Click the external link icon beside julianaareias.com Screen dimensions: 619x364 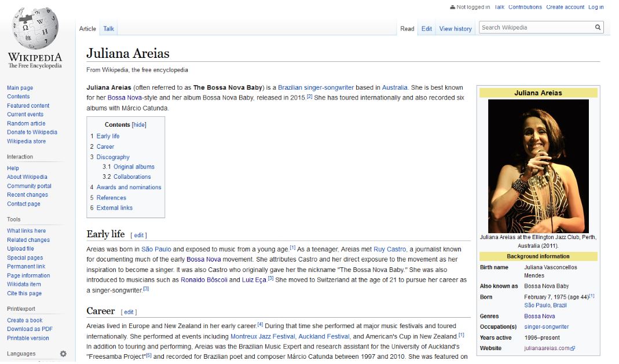573,348
